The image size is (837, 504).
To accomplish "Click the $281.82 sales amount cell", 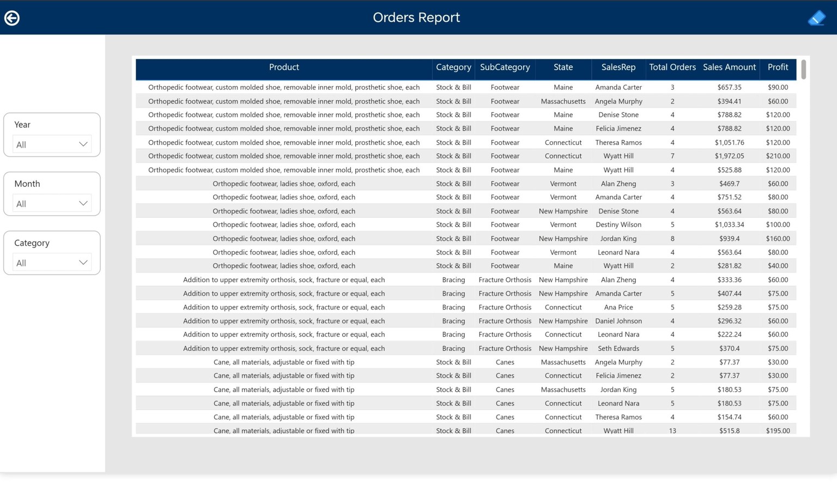I will [729, 266].
